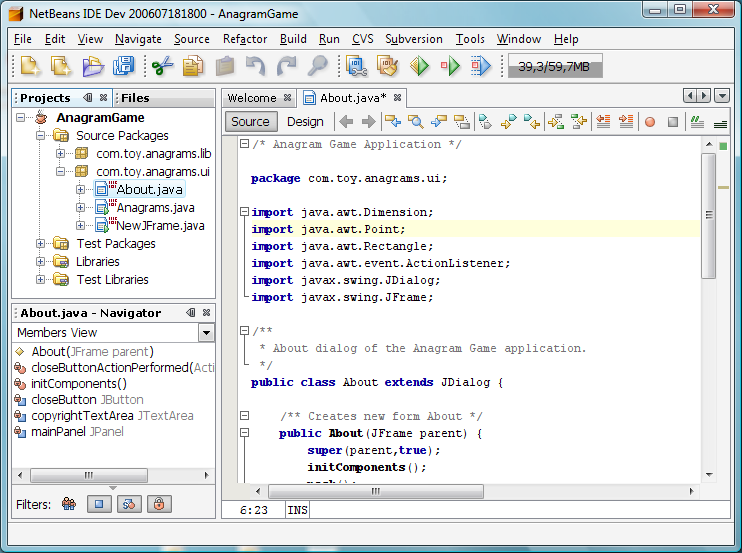Click the New File toolbar icon
Image resolution: width=742 pixels, height=553 pixels.
point(30,66)
